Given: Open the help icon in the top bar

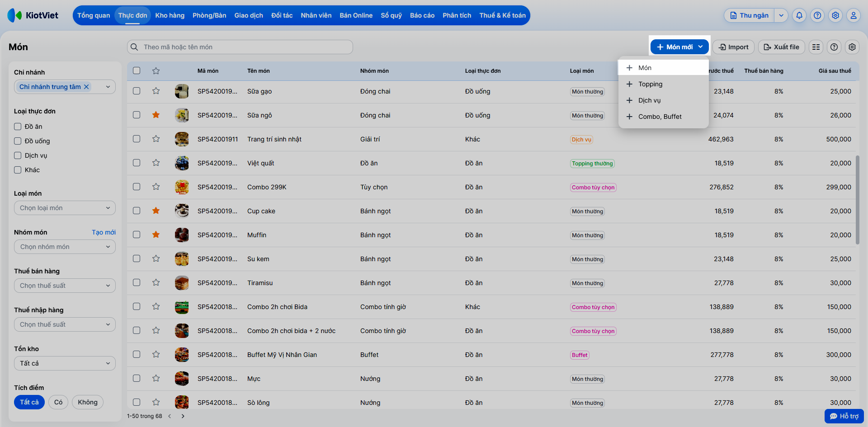Looking at the screenshot, I should pos(817,15).
